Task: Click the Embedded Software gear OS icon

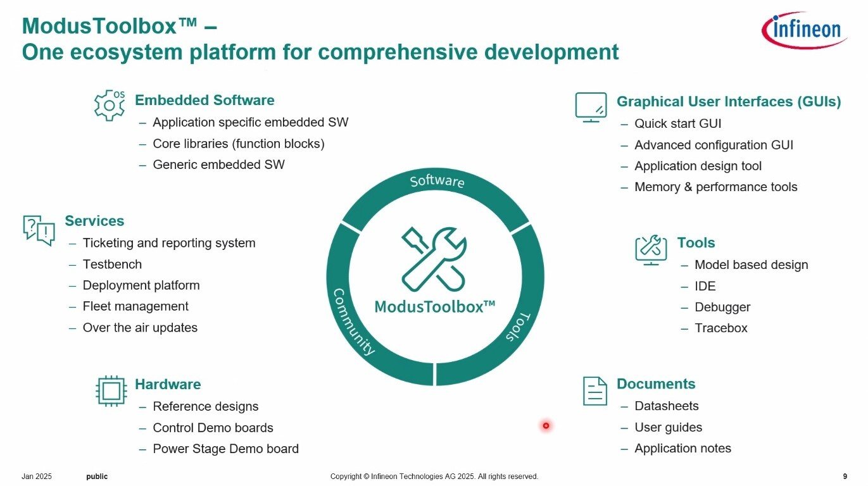Action: [x=110, y=104]
